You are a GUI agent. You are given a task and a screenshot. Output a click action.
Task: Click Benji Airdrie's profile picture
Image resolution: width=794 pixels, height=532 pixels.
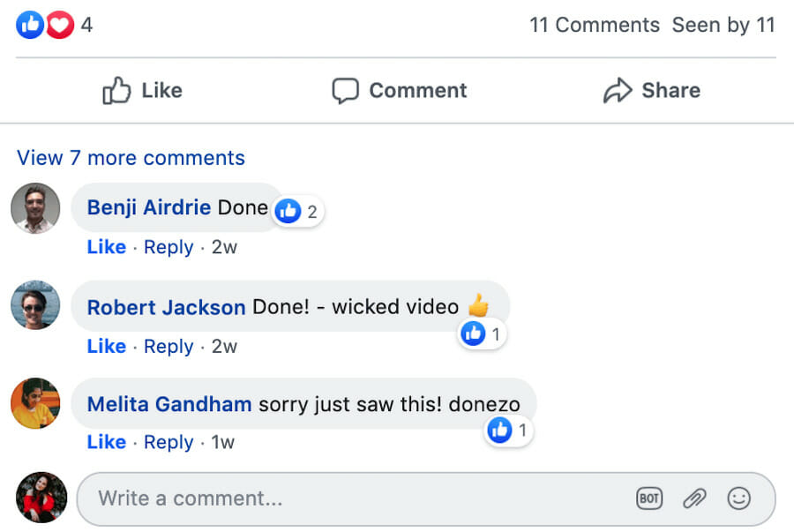pos(35,208)
